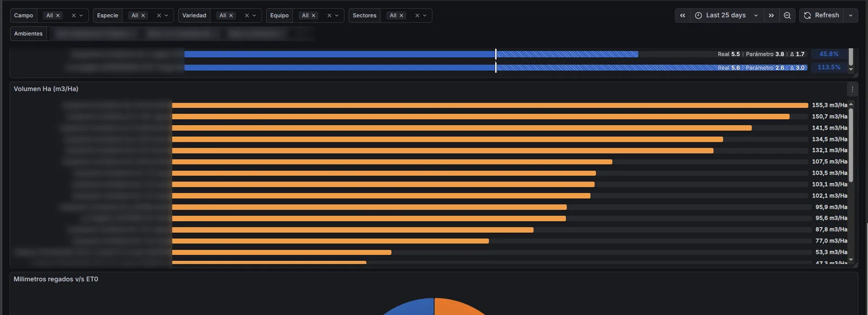This screenshot has height=315, width=868.
Task: Click the Real 5.5 label
Action: click(729, 54)
